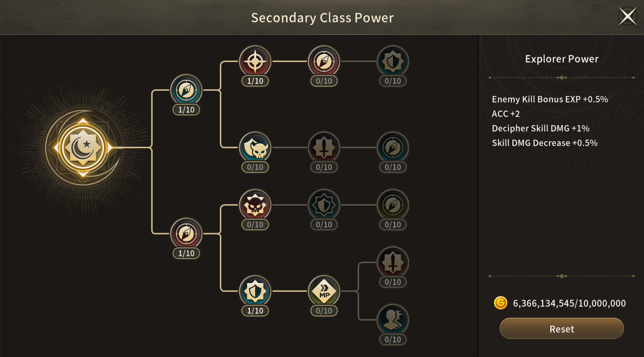Select the central crescent moon class emblem
This screenshot has height=357, width=644.
click(x=84, y=148)
